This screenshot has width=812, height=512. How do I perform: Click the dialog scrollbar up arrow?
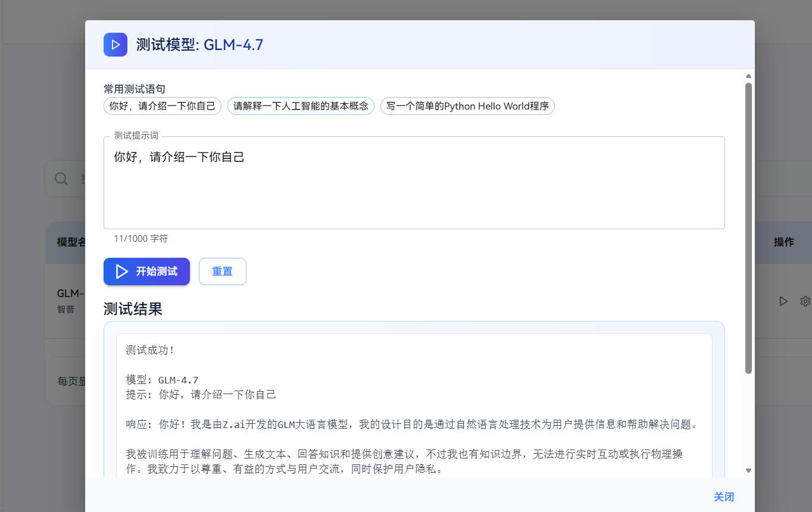point(749,76)
